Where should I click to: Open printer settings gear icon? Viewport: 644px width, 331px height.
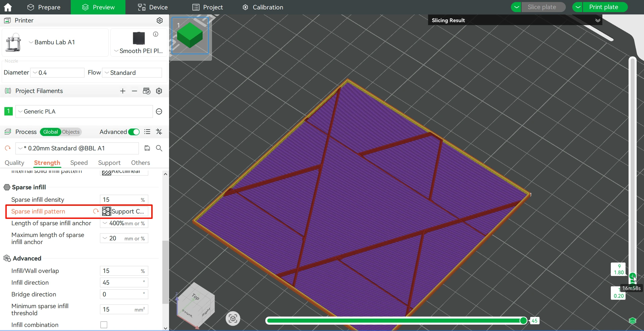point(160,20)
